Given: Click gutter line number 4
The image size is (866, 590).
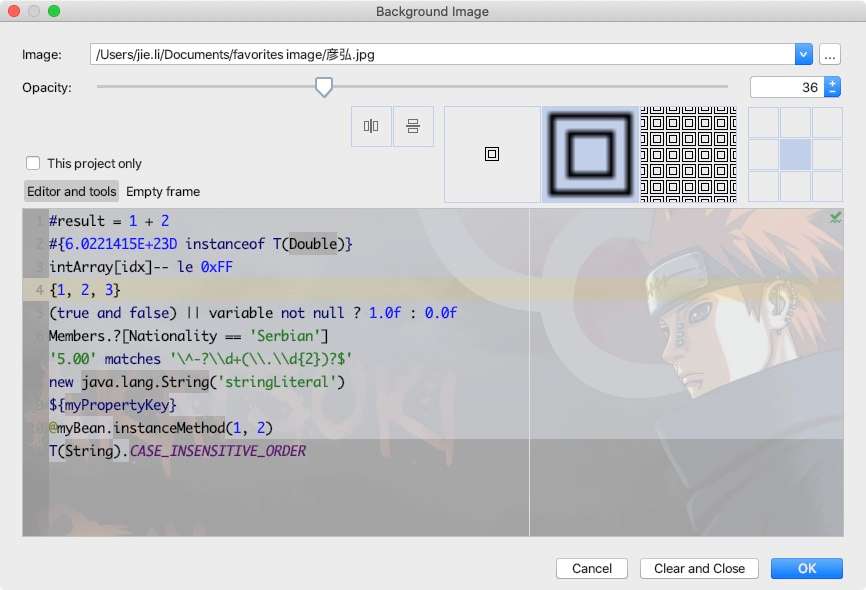Looking at the screenshot, I should tap(39, 290).
